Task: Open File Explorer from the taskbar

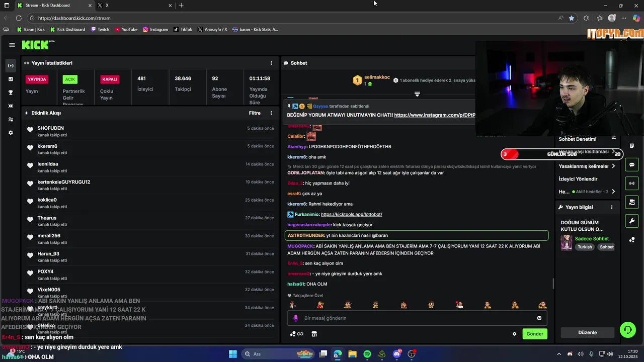Action: click(x=352, y=354)
